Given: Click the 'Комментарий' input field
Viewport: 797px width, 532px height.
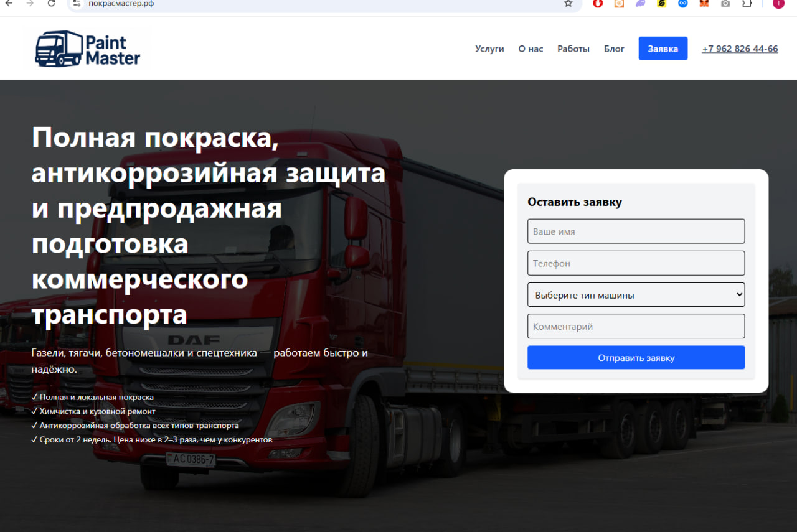Looking at the screenshot, I should tap(636, 326).
